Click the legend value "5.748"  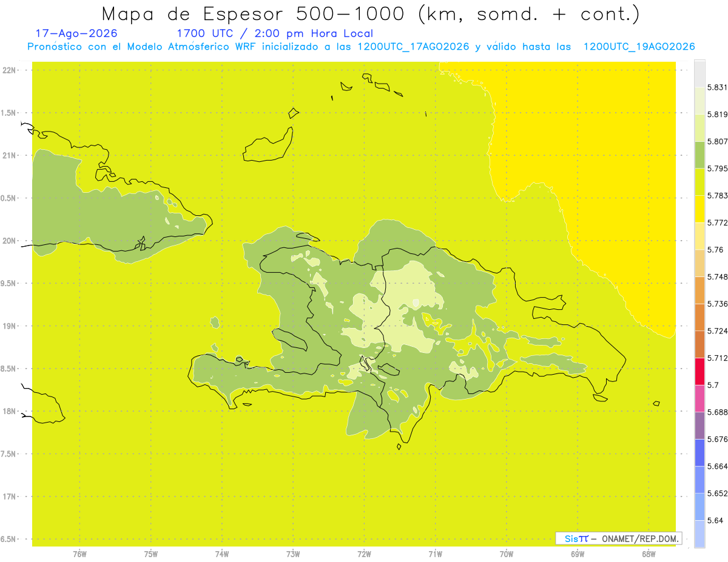point(717,276)
